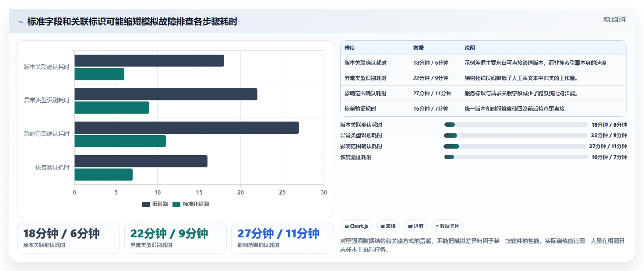Click the 数据 table column header

pyautogui.click(x=419, y=48)
